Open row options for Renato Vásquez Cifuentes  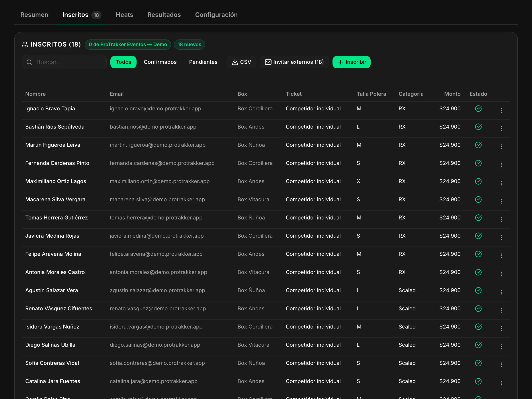tap(501, 310)
